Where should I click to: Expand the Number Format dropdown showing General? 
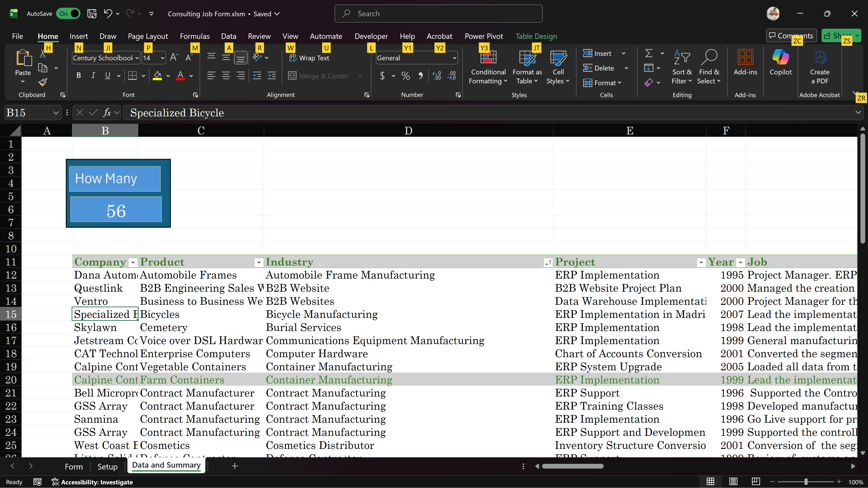tap(455, 58)
